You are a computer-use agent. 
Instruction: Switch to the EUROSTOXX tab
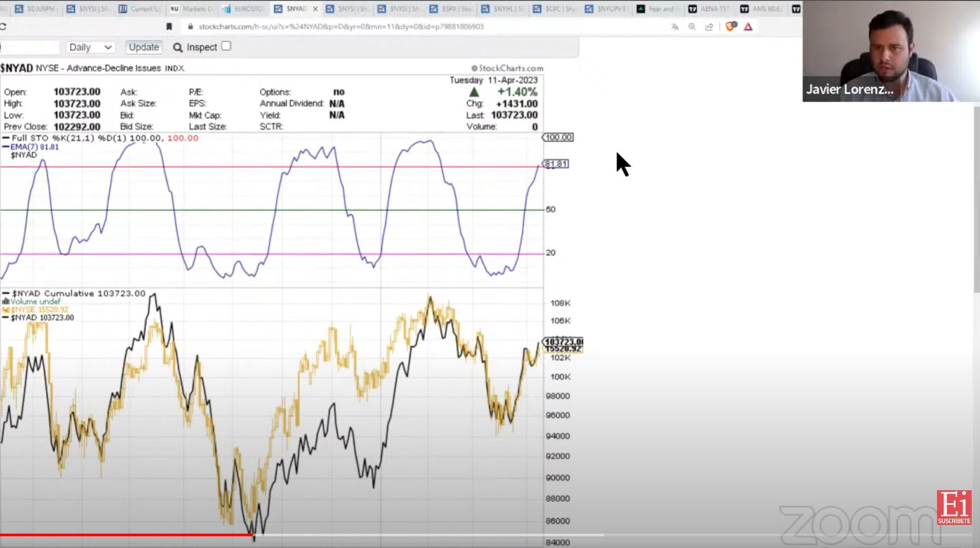pyautogui.click(x=244, y=9)
